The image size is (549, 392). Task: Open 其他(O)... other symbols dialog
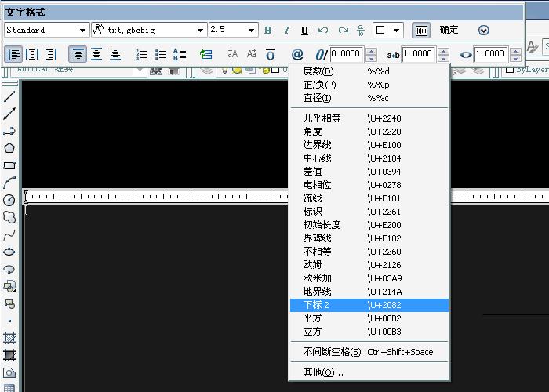pos(369,372)
